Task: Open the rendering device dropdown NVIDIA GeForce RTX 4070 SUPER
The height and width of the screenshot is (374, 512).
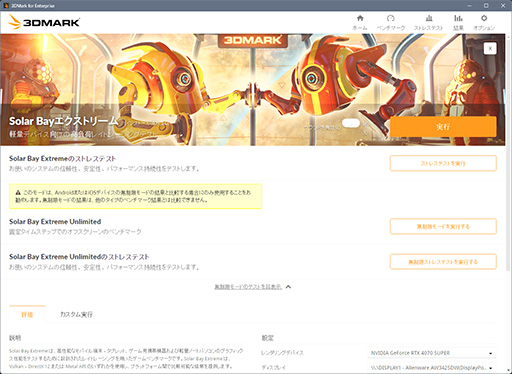Action: 432,353
